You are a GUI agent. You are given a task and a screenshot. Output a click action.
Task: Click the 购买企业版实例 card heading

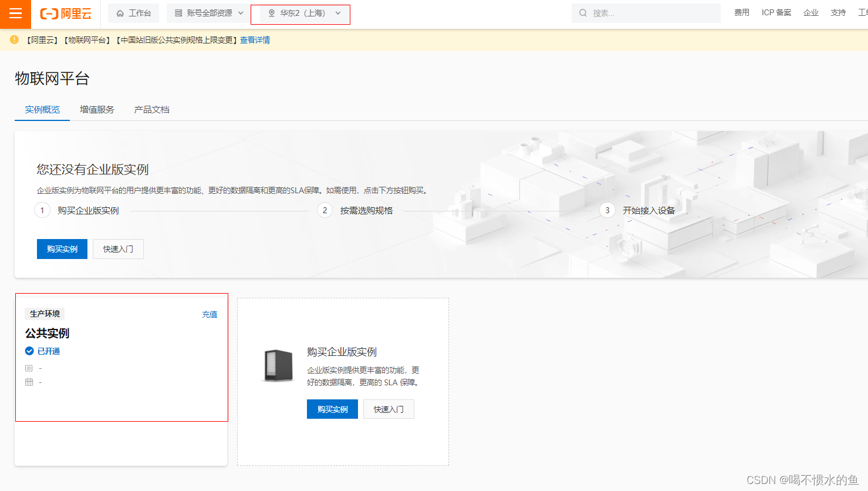342,352
